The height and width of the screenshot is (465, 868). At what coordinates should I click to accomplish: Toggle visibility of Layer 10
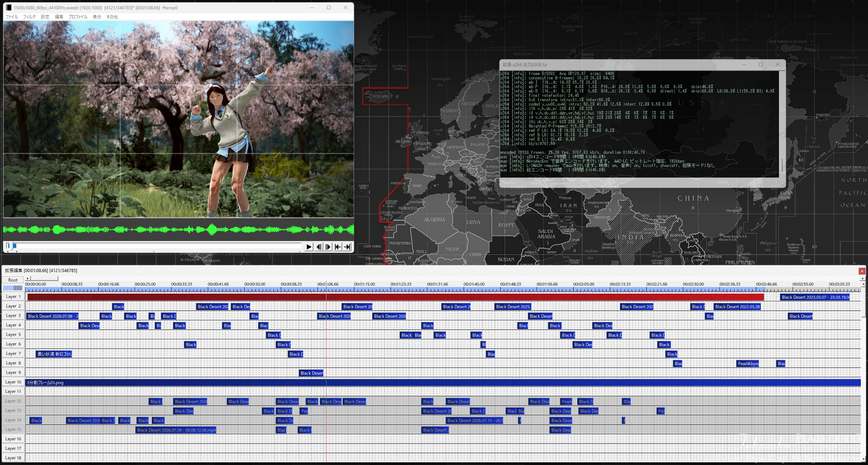pyautogui.click(x=13, y=382)
